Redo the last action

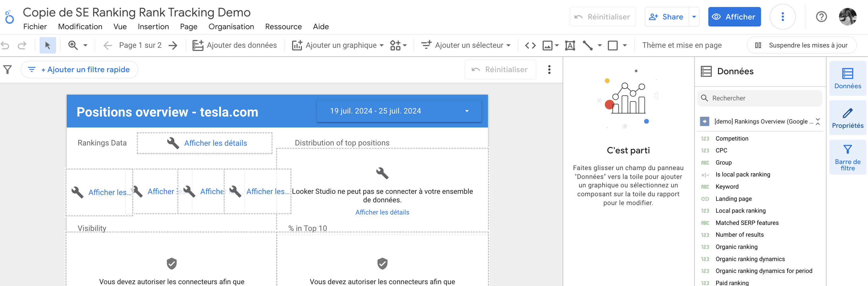(x=22, y=45)
